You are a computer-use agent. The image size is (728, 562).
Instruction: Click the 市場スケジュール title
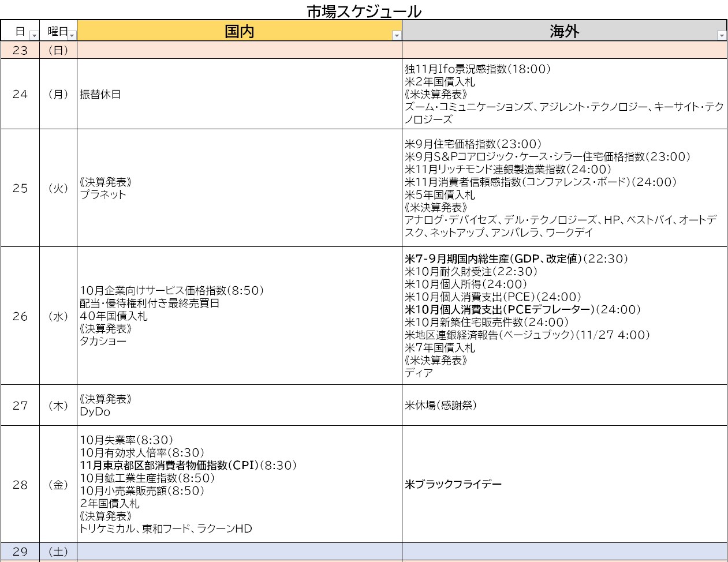pyautogui.click(x=364, y=11)
